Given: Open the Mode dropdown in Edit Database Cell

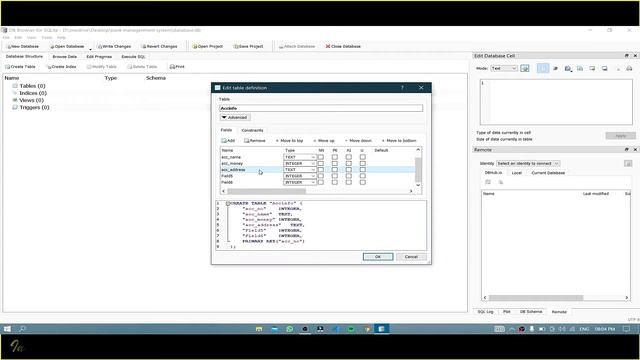Looking at the screenshot, I should coord(504,68).
